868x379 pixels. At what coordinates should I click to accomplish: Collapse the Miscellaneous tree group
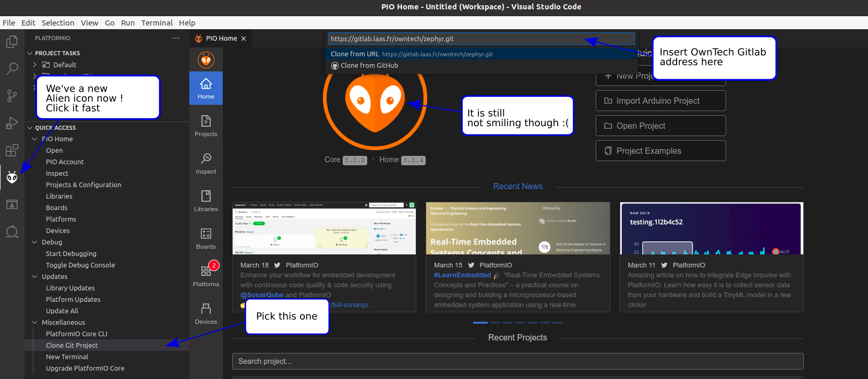[x=35, y=323]
